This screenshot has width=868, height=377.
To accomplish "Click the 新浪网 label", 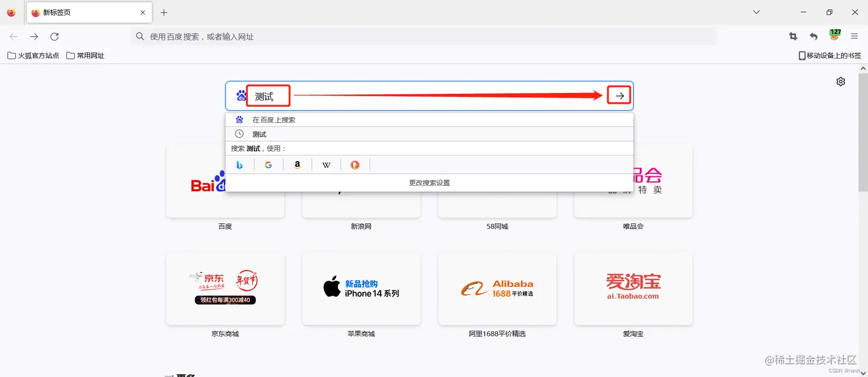I will [x=361, y=227].
